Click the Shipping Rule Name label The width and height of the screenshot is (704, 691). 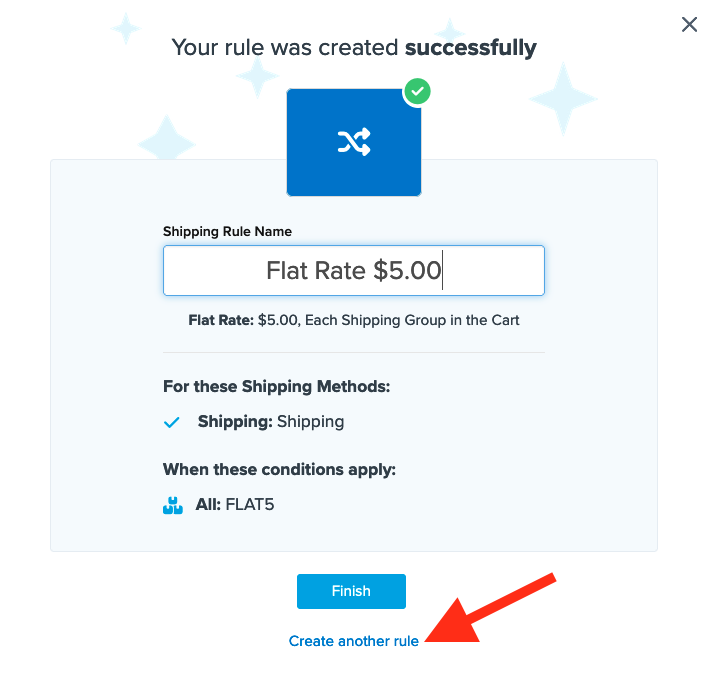pos(227,231)
